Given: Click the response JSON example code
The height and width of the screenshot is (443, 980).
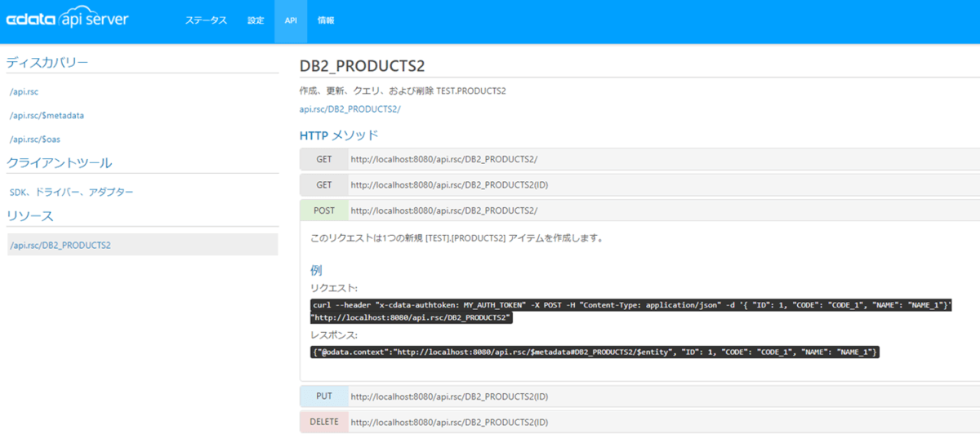Looking at the screenshot, I should coord(595,352).
